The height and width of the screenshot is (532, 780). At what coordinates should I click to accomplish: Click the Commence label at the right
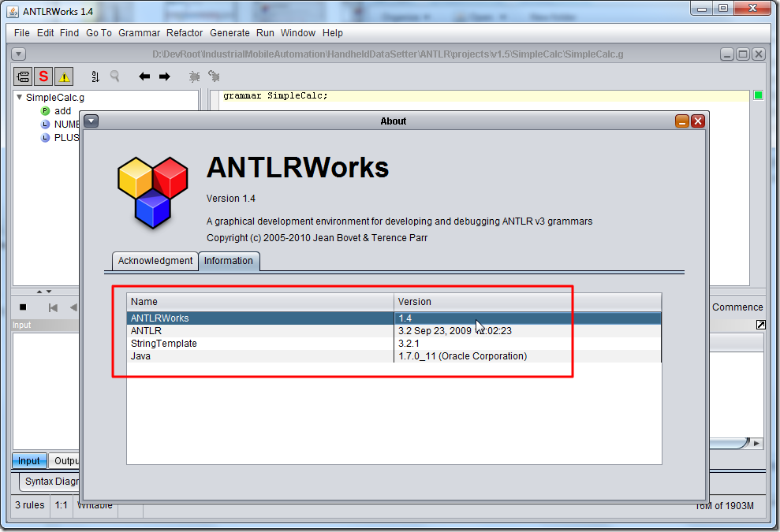[x=737, y=307]
